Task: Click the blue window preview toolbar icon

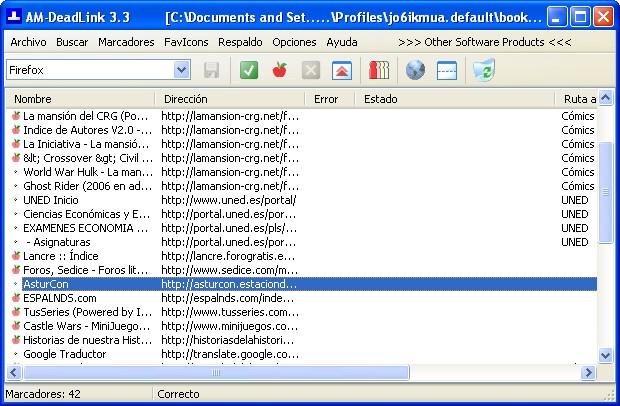Action: (447, 71)
